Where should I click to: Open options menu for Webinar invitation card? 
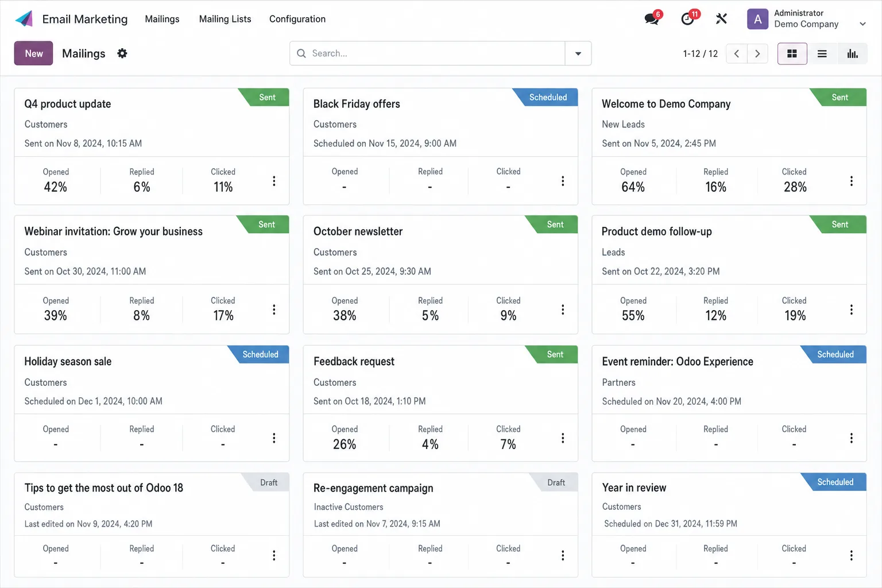(274, 310)
